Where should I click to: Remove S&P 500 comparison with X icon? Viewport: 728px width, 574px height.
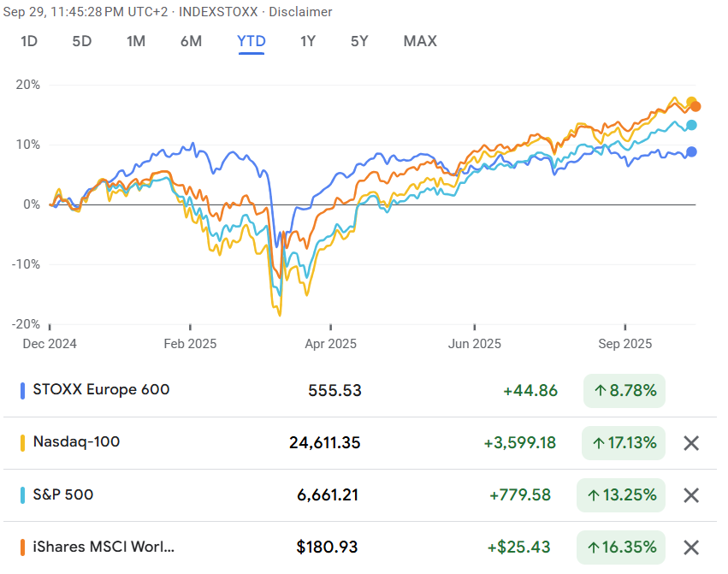pyautogui.click(x=691, y=495)
